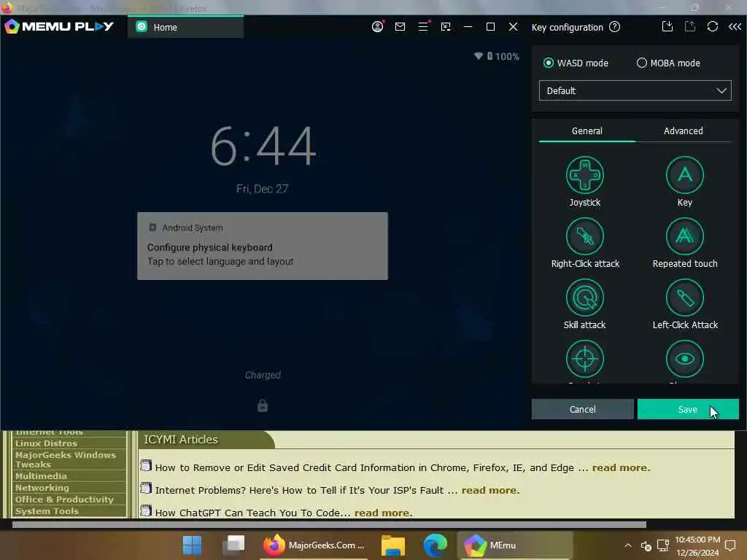Screen dimensions: 747x560
Task: Open the System Tools category link
Action: (47, 511)
